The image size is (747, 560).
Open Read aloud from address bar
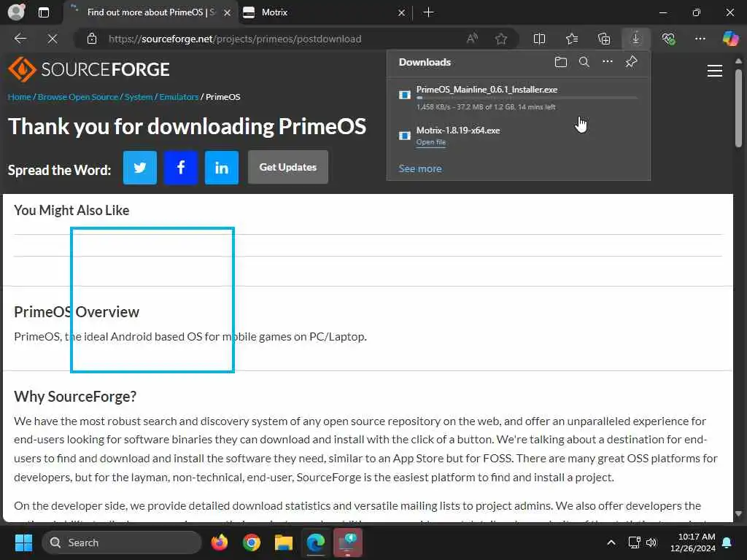[472, 39]
